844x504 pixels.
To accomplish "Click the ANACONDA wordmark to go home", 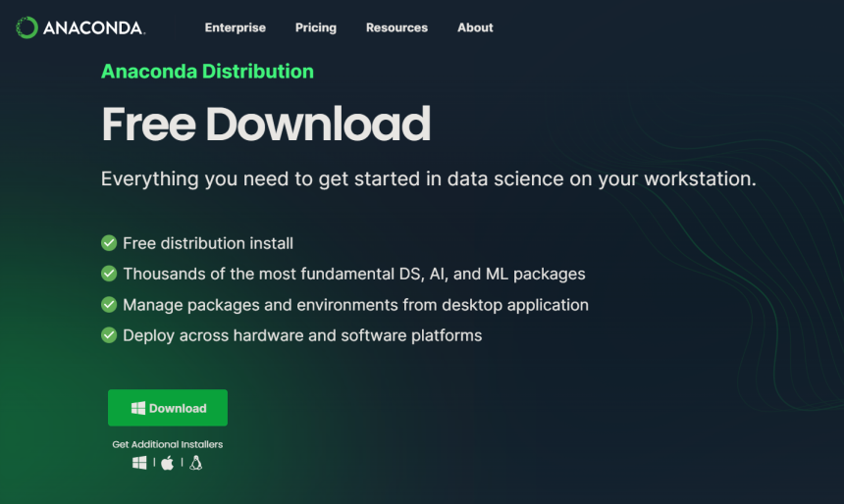I will click(x=94, y=28).
